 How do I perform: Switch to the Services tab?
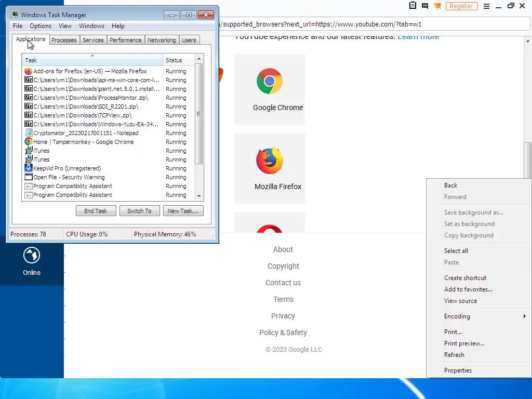click(x=93, y=40)
